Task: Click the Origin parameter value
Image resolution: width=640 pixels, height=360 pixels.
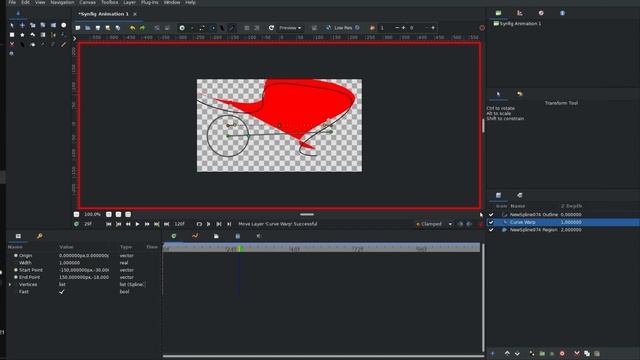Action: [84, 256]
